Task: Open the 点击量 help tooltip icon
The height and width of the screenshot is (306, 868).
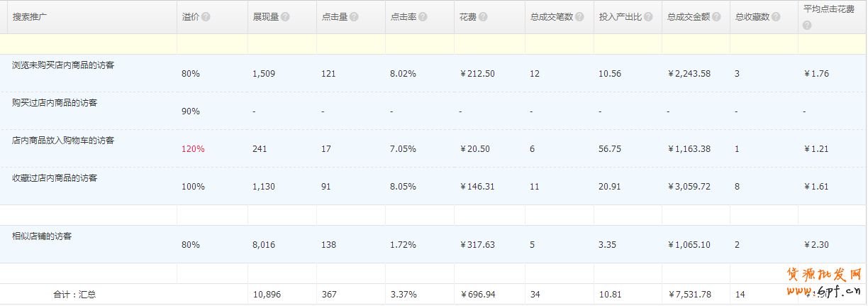Action: (354, 17)
